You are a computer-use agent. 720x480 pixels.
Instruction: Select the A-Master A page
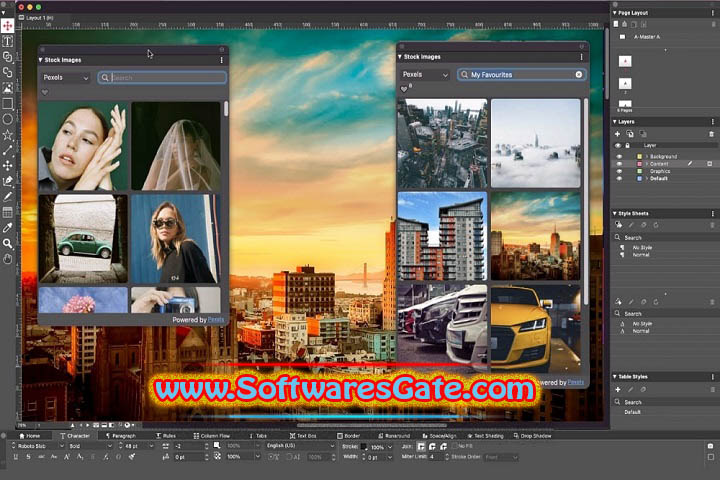647,37
